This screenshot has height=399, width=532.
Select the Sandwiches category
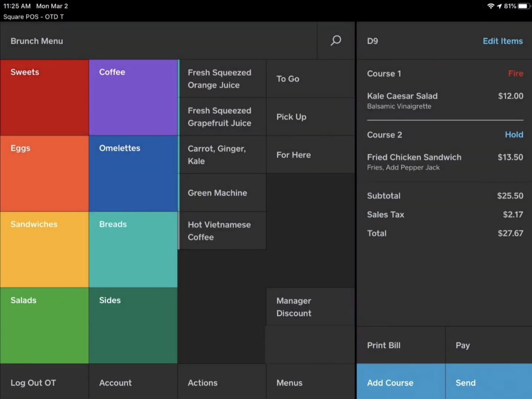pos(44,250)
